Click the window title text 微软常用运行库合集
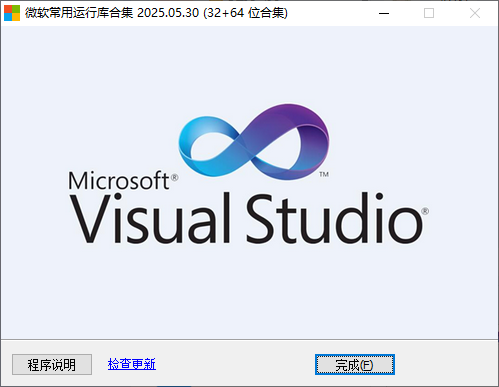 tap(79, 13)
